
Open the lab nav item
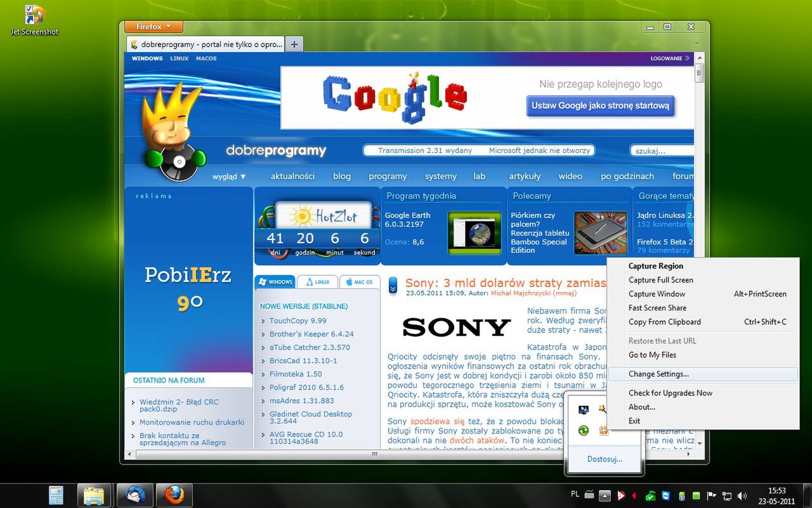(x=479, y=176)
